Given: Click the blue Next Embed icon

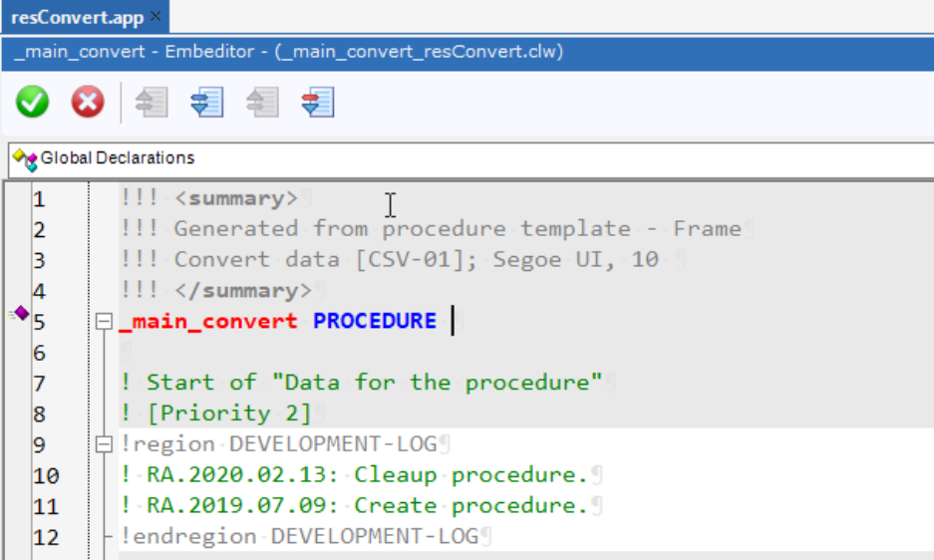Looking at the screenshot, I should click(206, 102).
